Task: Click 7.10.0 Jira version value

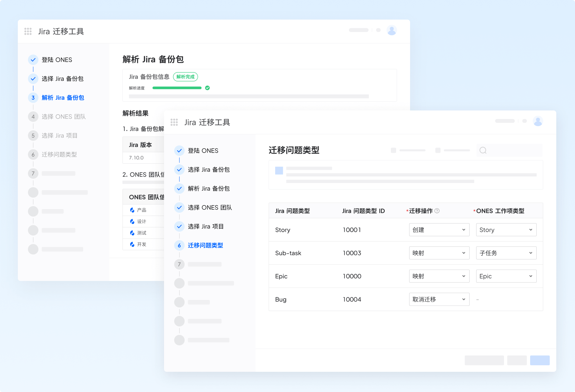Action: tap(136, 158)
